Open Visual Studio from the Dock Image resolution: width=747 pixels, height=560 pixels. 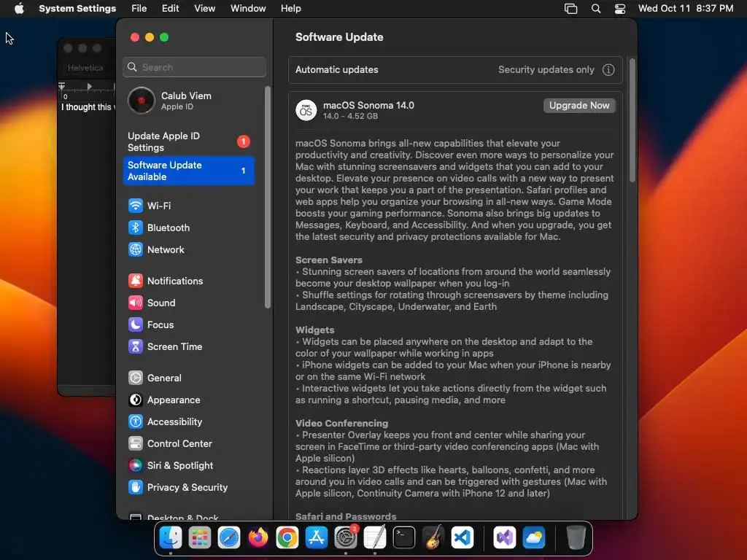[505, 538]
